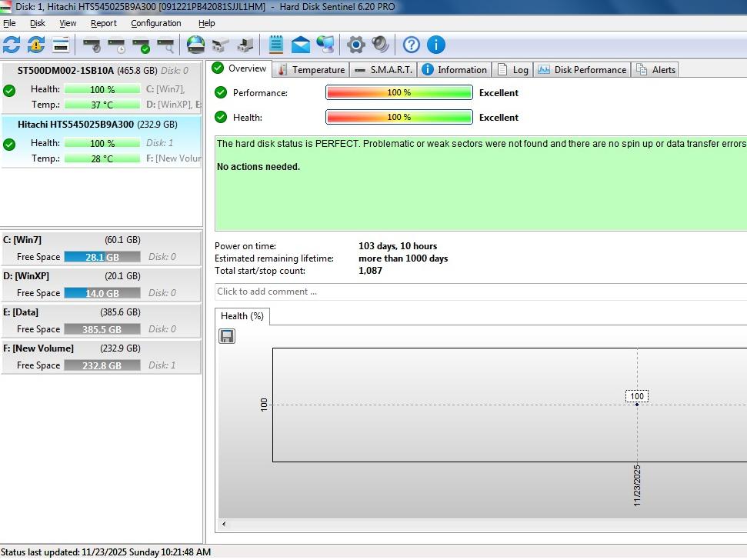Click the Health 100% progress bar

(x=399, y=118)
